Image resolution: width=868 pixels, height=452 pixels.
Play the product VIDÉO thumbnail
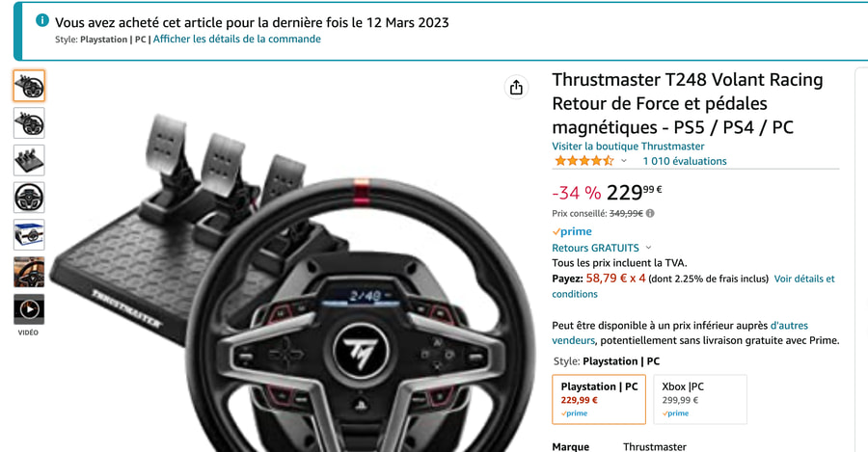pyautogui.click(x=29, y=309)
